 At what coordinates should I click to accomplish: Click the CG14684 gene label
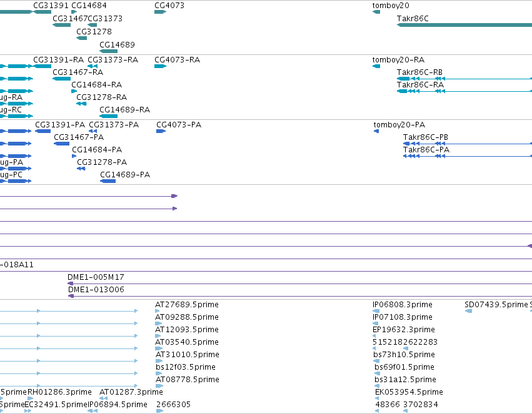point(89,6)
